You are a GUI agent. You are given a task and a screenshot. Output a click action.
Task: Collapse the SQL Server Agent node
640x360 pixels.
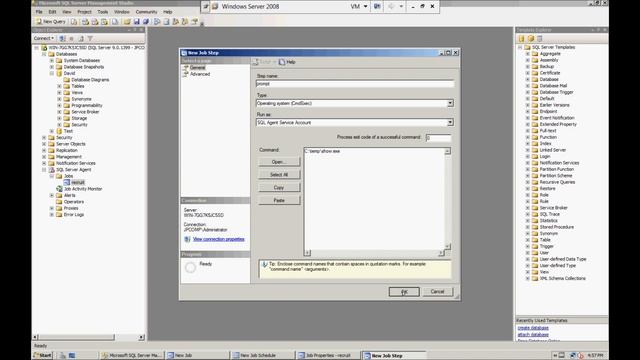tap(44, 169)
